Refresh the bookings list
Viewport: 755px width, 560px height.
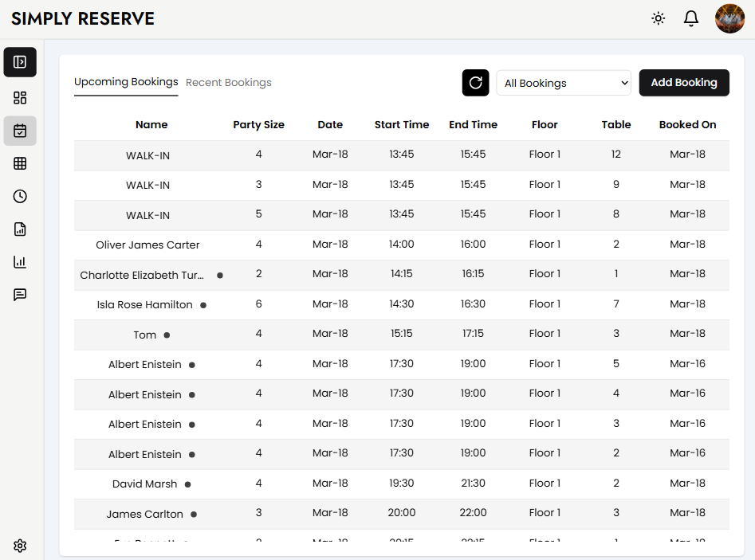tap(475, 83)
